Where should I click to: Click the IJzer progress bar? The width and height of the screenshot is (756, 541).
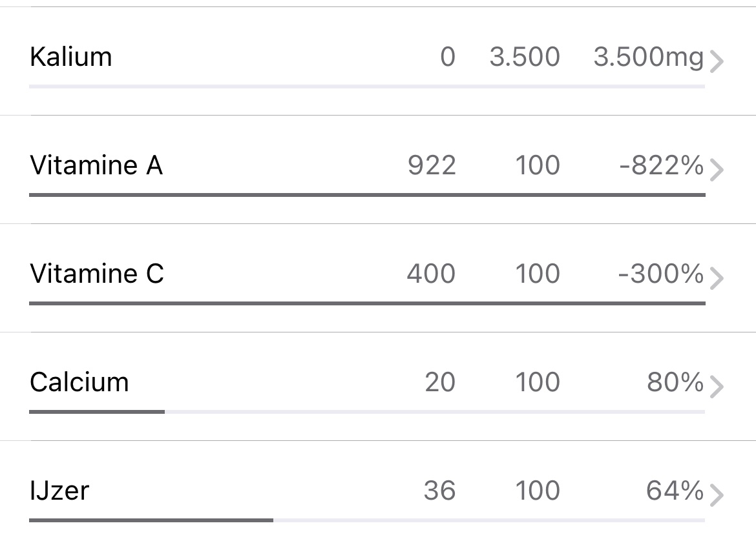[x=367, y=520]
